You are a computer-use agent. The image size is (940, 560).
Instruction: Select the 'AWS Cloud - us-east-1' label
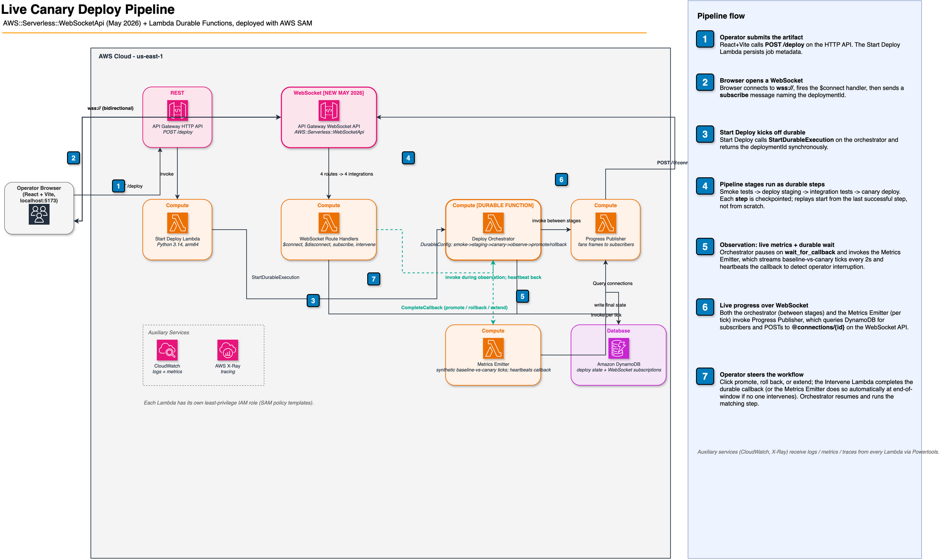(x=131, y=56)
